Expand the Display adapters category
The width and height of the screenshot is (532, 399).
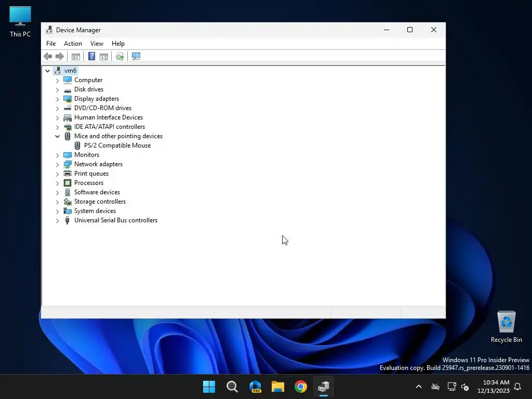[57, 99]
